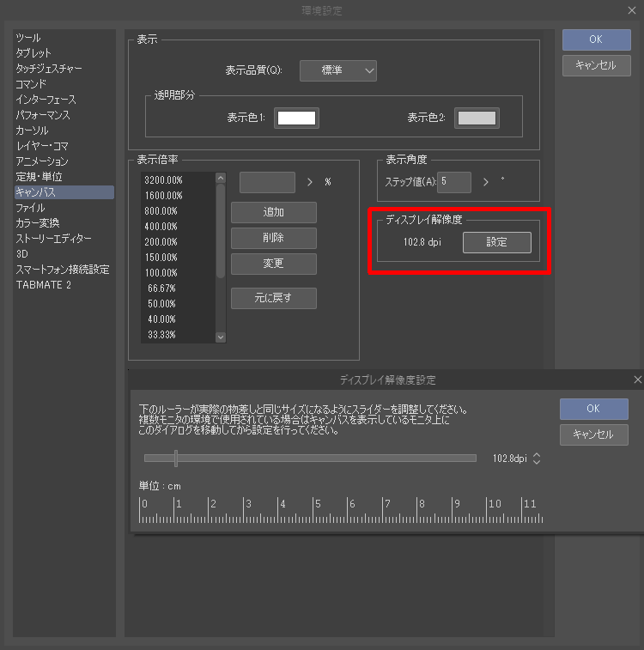The height and width of the screenshot is (650, 644).
Task: Select TABMATE 2 category
Action: click(x=44, y=285)
